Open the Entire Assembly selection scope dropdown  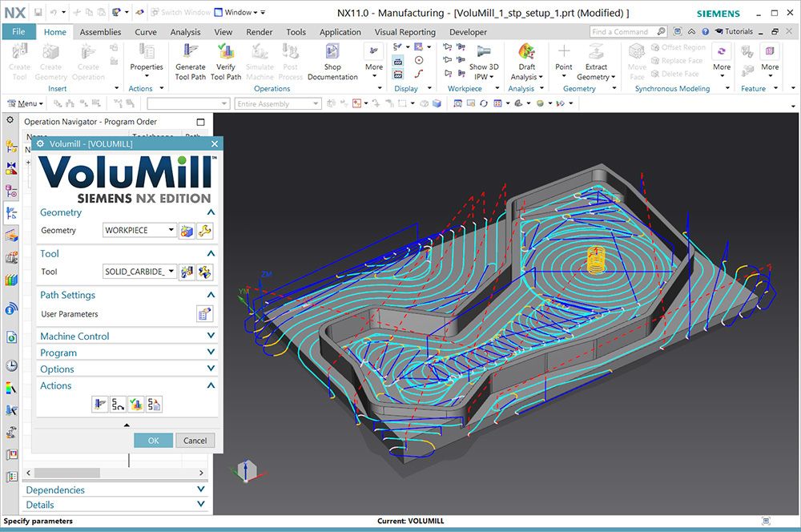click(x=278, y=103)
